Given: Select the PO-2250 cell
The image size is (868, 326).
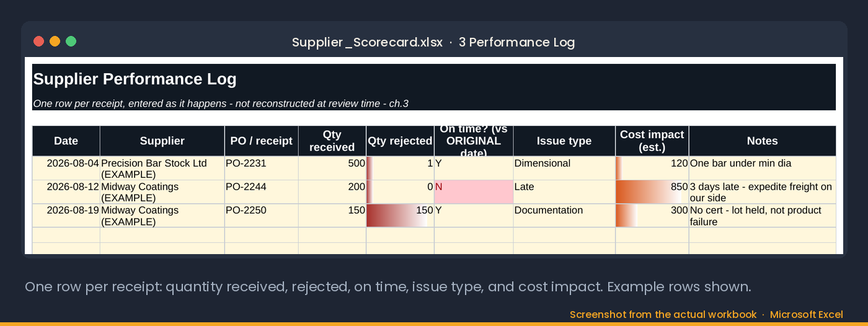Looking at the screenshot, I should pos(261,216).
